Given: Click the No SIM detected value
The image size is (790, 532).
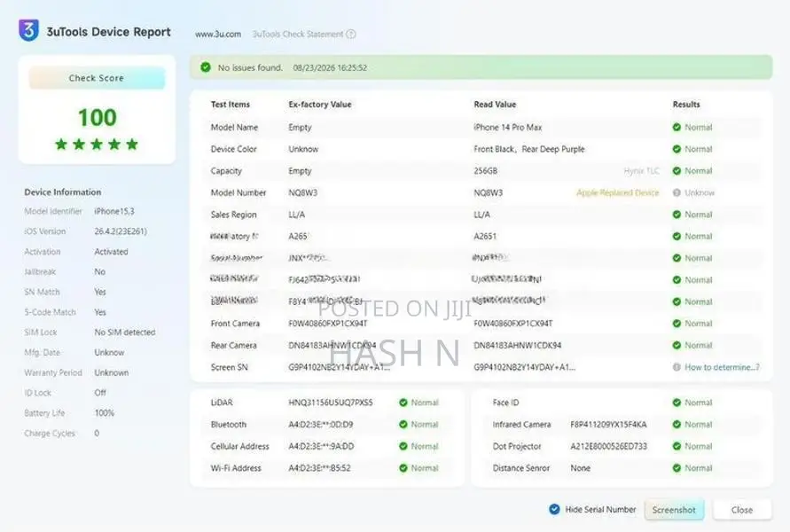Looking at the screenshot, I should coord(125,332).
